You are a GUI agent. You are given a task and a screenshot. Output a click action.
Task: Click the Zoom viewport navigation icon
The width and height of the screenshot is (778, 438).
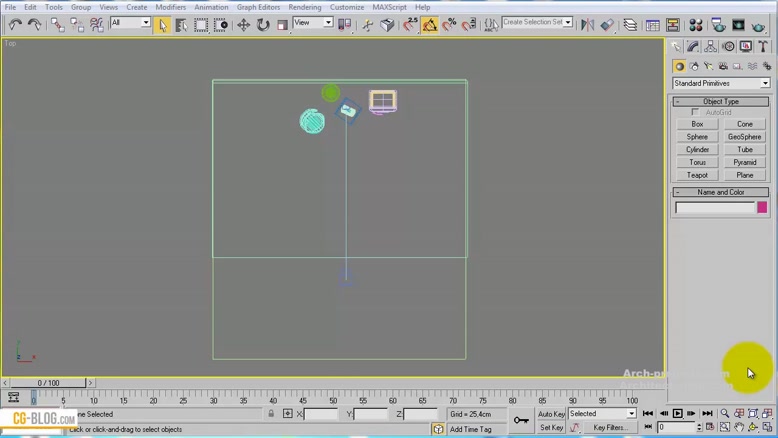(725, 414)
